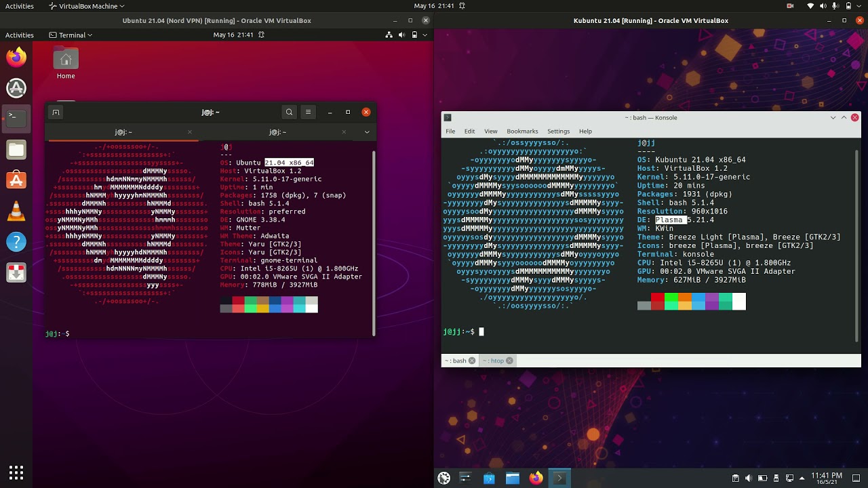Launch Discover store from the Kubuntu taskbar
This screenshot has height=488, width=868.
(489, 478)
